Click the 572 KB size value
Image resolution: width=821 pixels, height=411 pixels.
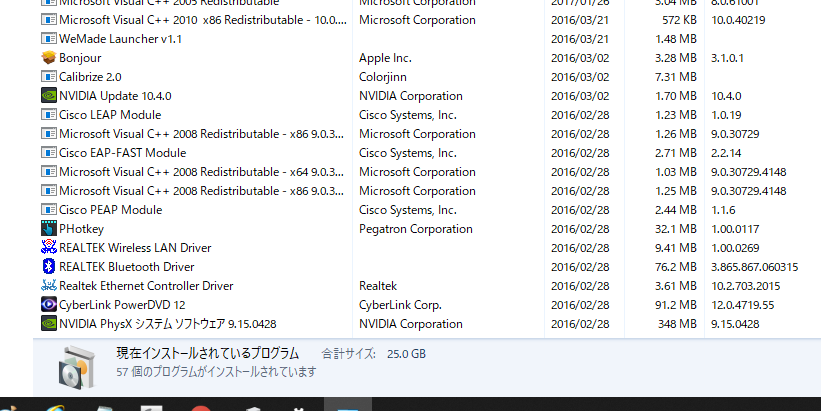[679, 20]
